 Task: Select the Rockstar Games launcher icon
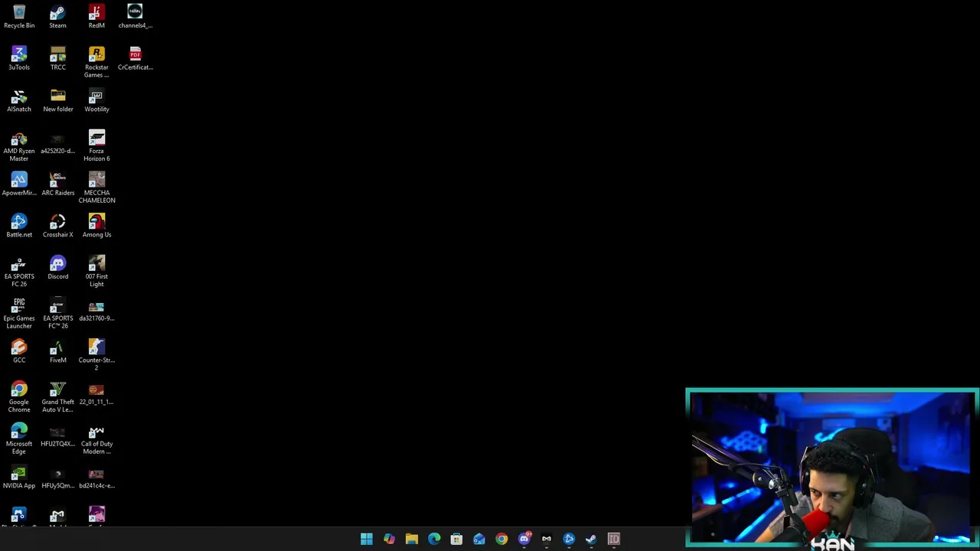96,62
